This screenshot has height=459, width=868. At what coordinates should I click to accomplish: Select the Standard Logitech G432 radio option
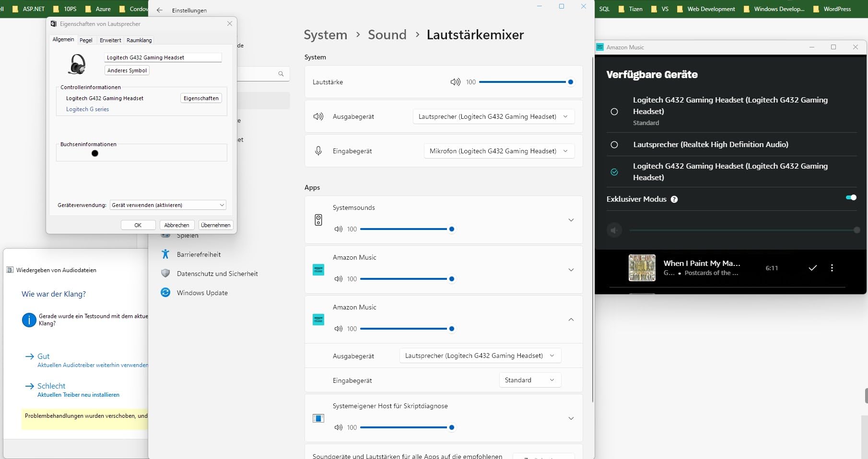coord(614,112)
